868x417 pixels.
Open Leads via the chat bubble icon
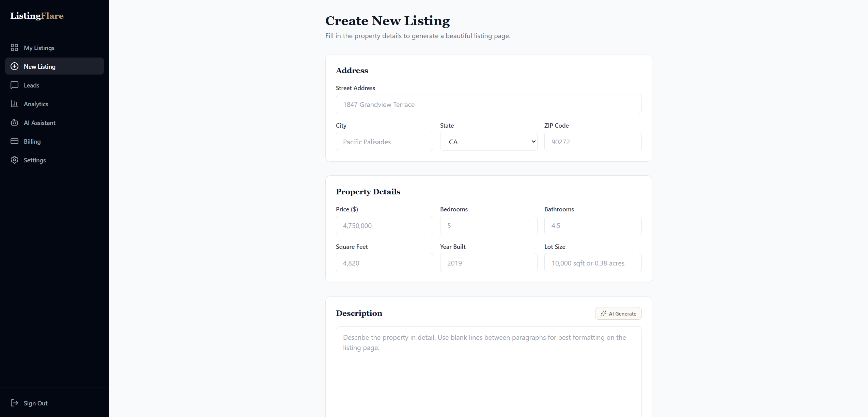(x=15, y=85)
